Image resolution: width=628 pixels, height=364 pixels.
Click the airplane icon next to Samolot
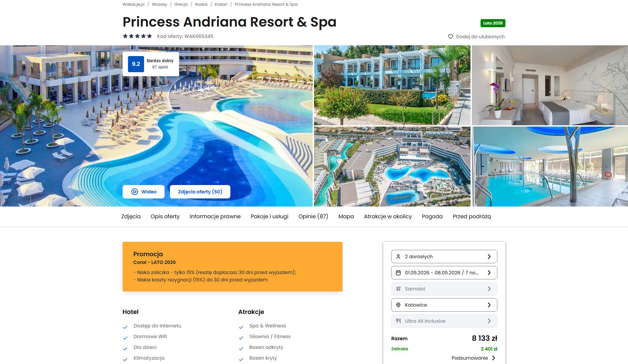(398, 289)
